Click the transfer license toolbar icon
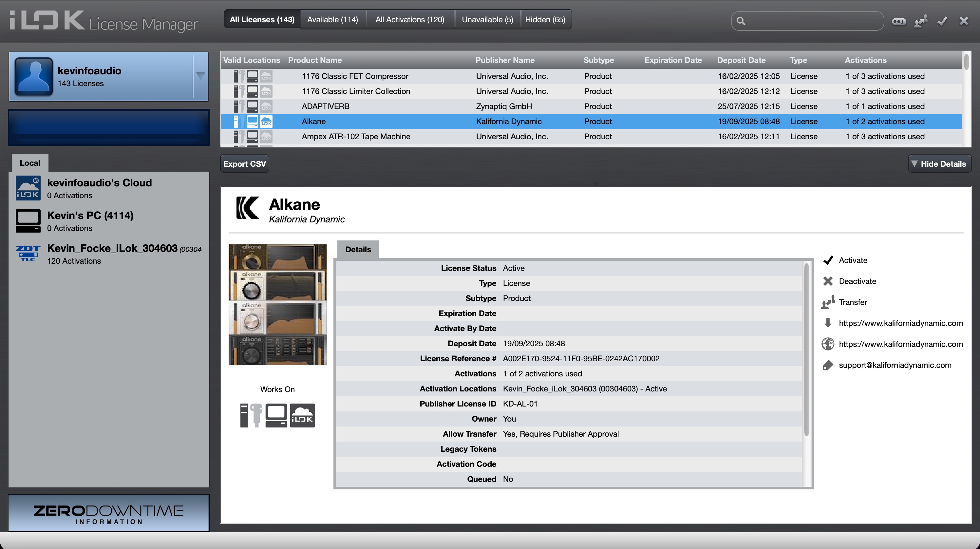 921,21
